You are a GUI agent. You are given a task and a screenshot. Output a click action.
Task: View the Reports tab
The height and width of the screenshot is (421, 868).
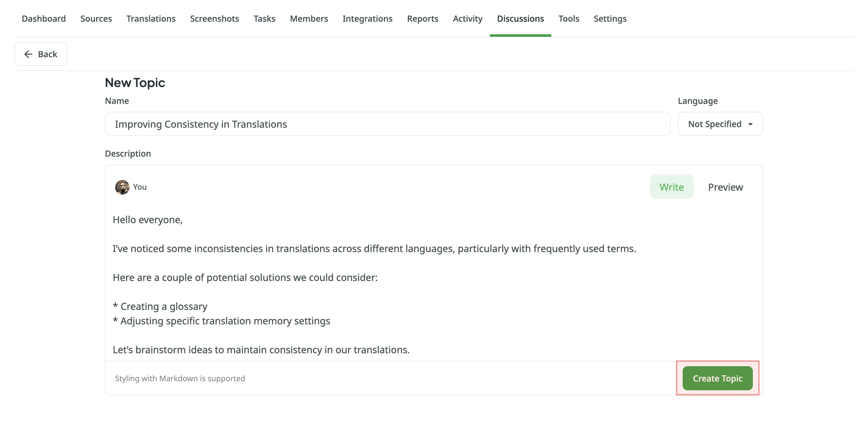(422, 19)
